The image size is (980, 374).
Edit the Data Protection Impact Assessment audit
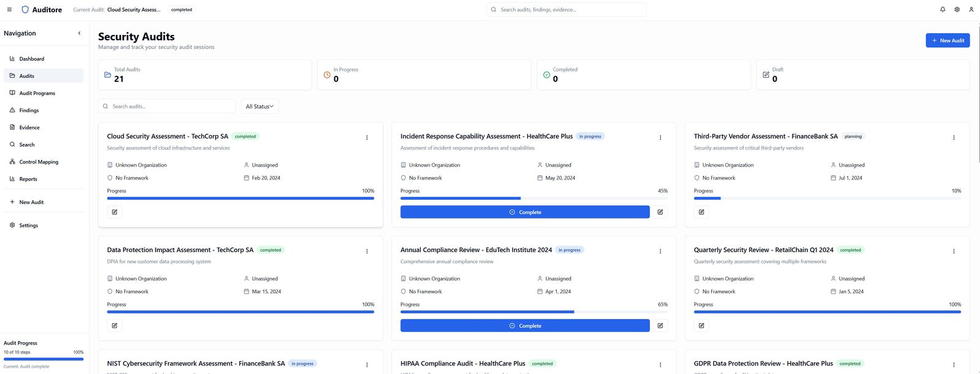[115, 326]
